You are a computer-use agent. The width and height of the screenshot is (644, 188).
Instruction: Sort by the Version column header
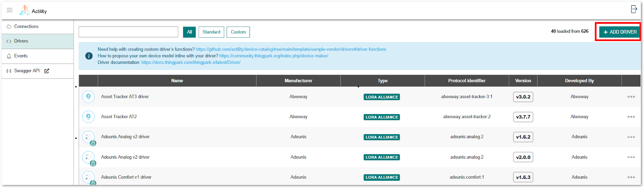523,81
